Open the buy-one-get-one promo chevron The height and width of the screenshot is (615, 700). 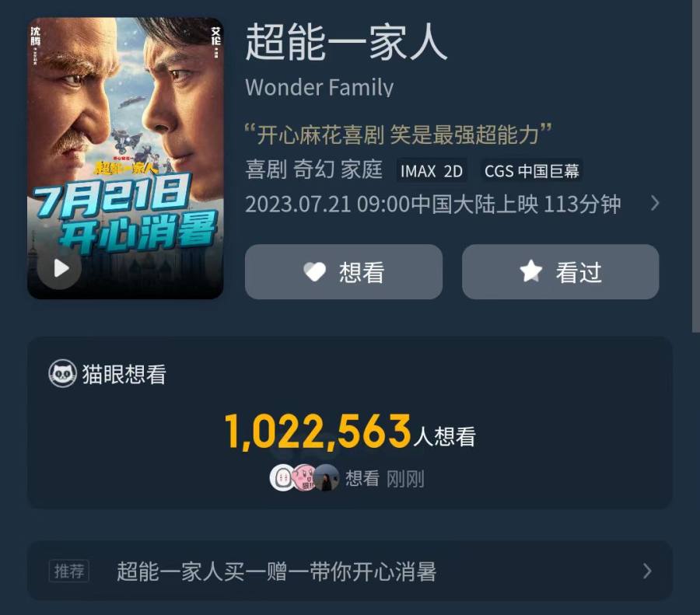click(x=647, y=571)
